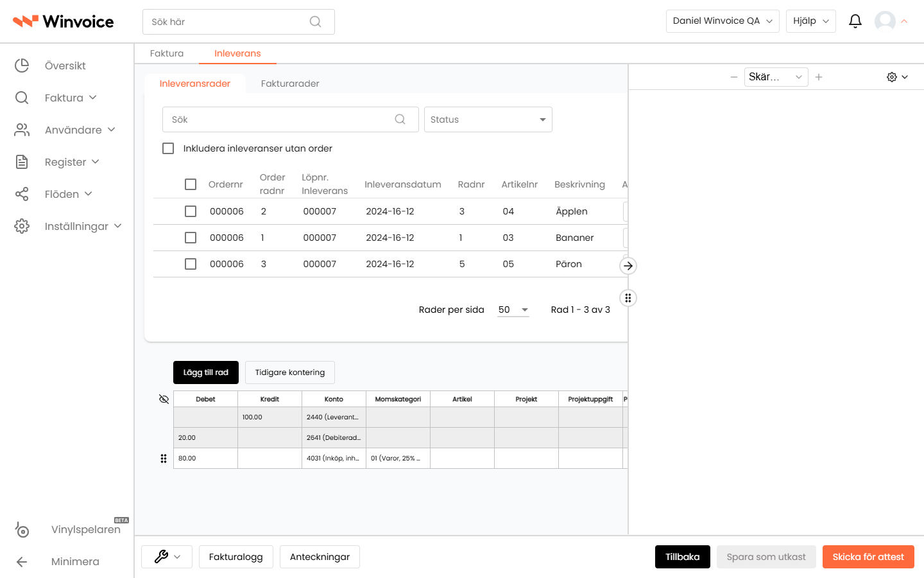The height and width of the screenshot is (578, 924).
Task: Click Skicka för attest button
Action: 868,557
